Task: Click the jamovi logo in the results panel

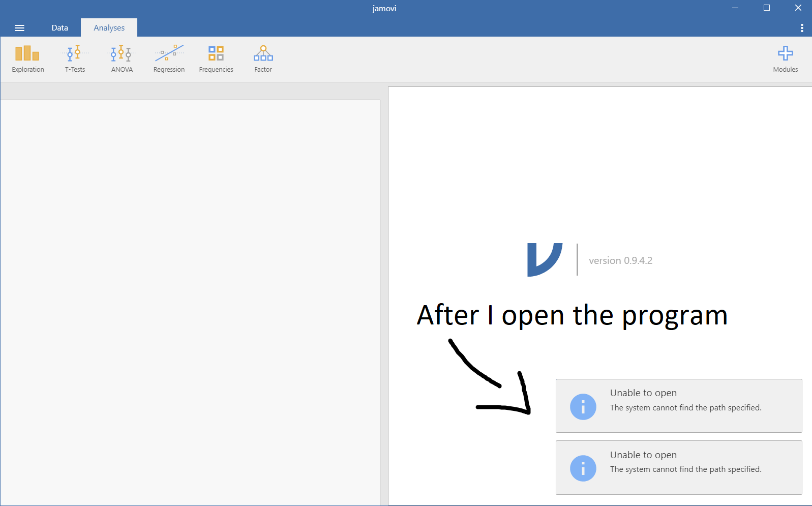Action: click(545, 260)
